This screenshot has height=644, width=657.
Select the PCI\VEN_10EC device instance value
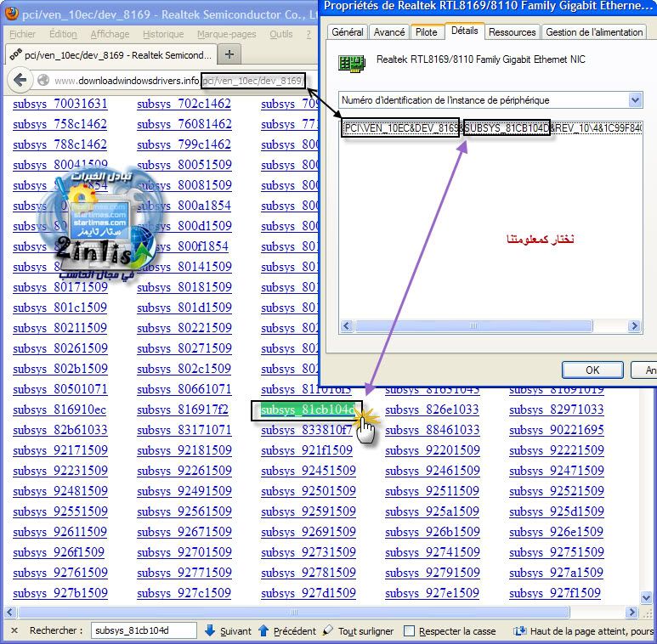491,128
